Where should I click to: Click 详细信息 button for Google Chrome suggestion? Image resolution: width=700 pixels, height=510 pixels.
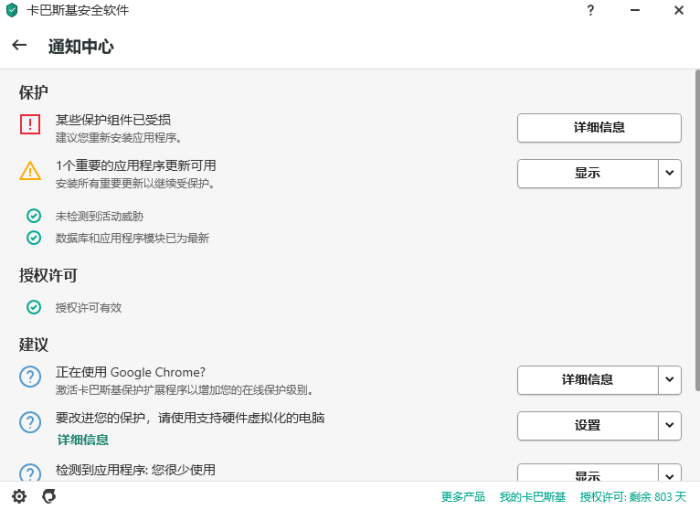pos(588,380)
